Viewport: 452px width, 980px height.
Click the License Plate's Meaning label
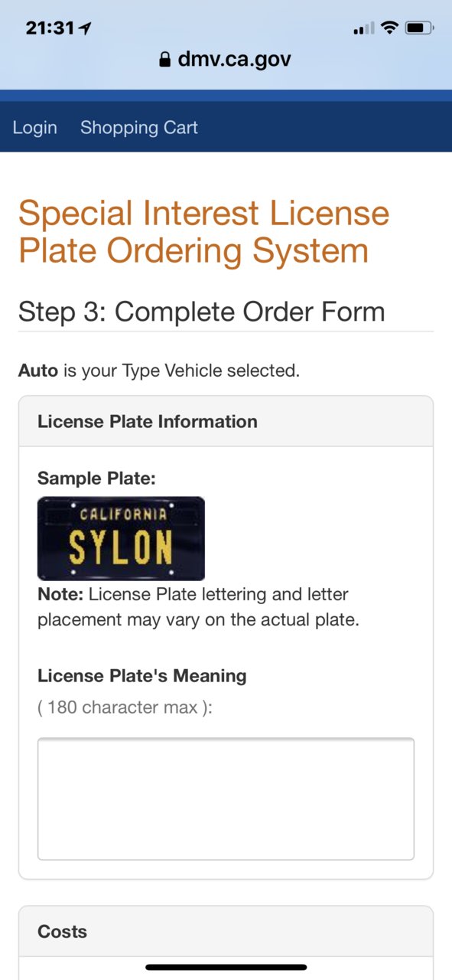(x=142, y=676)
